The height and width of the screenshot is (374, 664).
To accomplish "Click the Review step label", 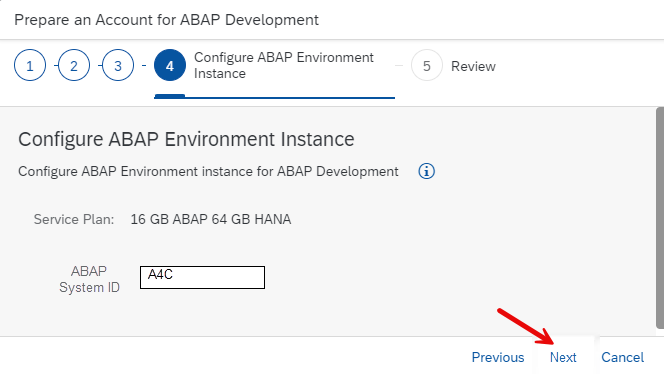I will pyautogui.click(x=473, y=66).
